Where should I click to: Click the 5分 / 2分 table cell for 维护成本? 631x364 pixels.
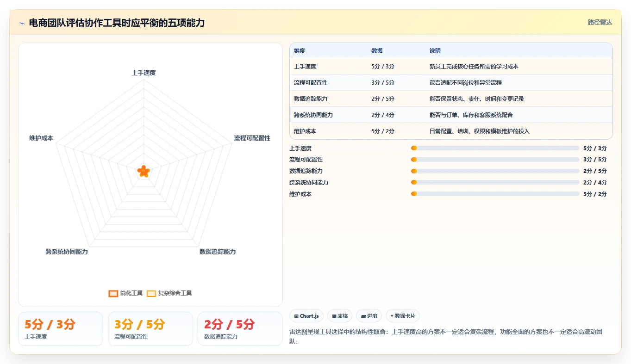tap(383, 131)
